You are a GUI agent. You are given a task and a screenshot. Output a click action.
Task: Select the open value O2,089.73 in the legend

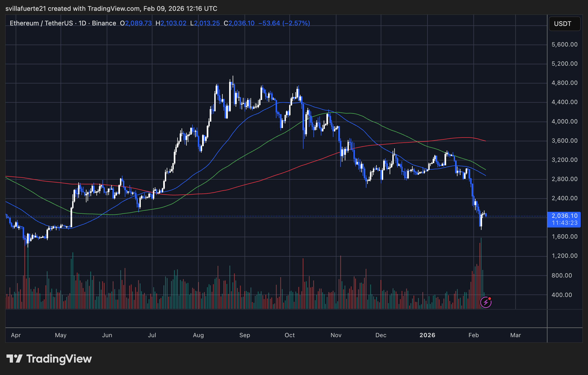click(136, 23)
